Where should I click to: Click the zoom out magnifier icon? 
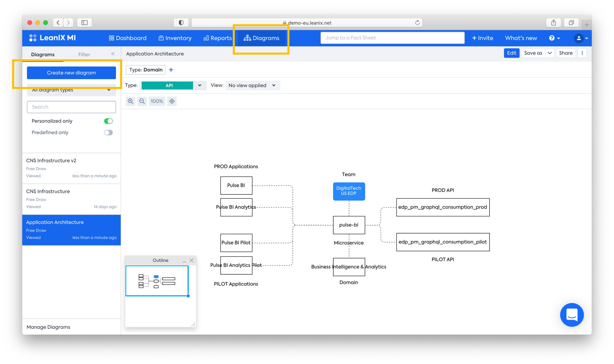click(142, 101)
